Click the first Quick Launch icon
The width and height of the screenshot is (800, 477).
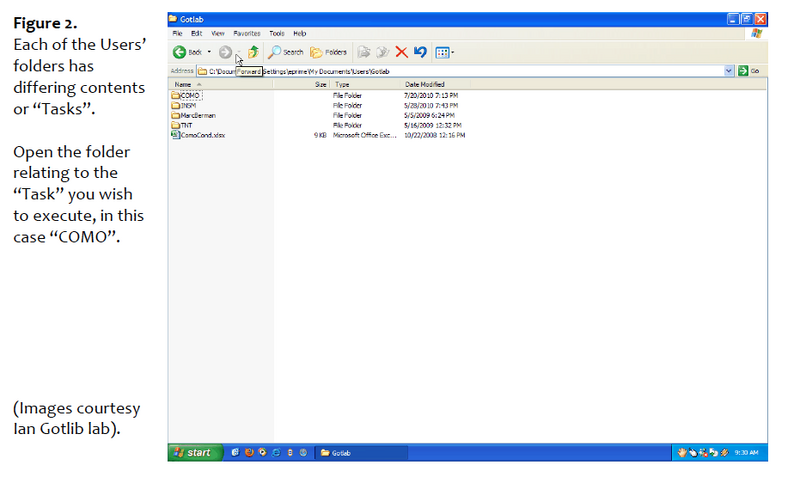[x=235, y=453]
